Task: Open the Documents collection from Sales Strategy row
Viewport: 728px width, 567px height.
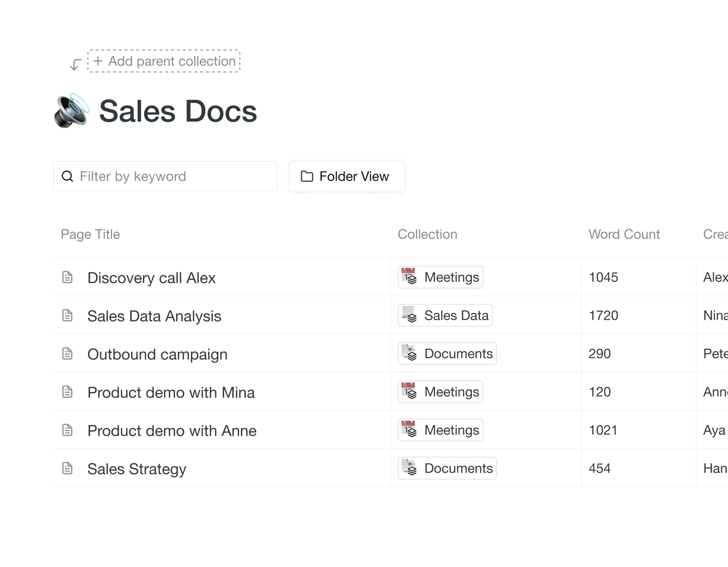Action: tap(447, 468)
